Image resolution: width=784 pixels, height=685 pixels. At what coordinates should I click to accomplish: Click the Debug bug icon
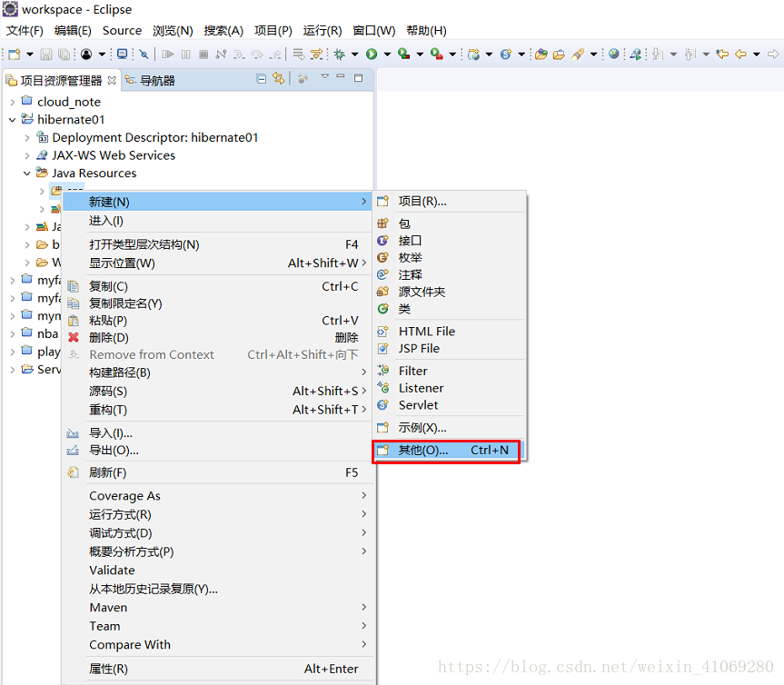point(340,54)
